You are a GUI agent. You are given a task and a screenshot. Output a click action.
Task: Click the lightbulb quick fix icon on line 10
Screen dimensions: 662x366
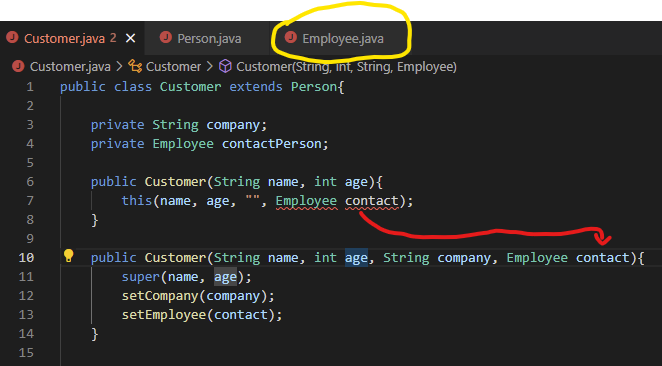[68, 256]
